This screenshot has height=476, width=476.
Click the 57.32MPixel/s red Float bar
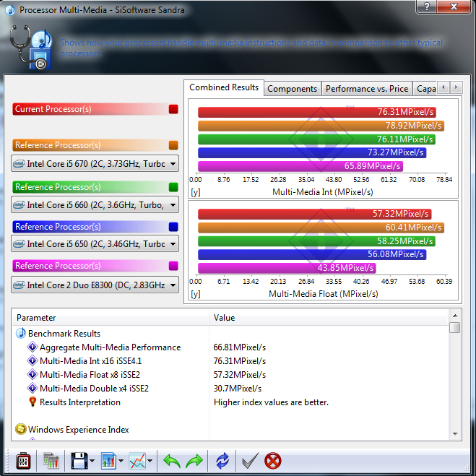click(314, 214)
